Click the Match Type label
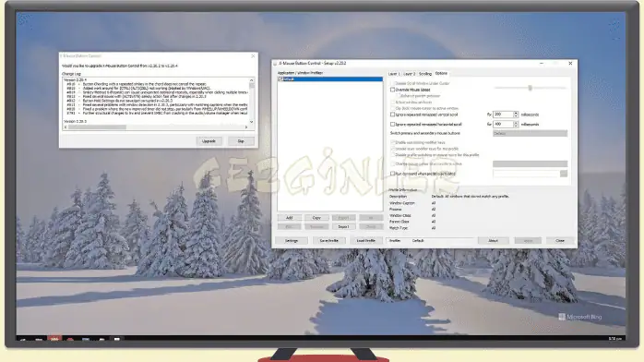 [399, 228]
